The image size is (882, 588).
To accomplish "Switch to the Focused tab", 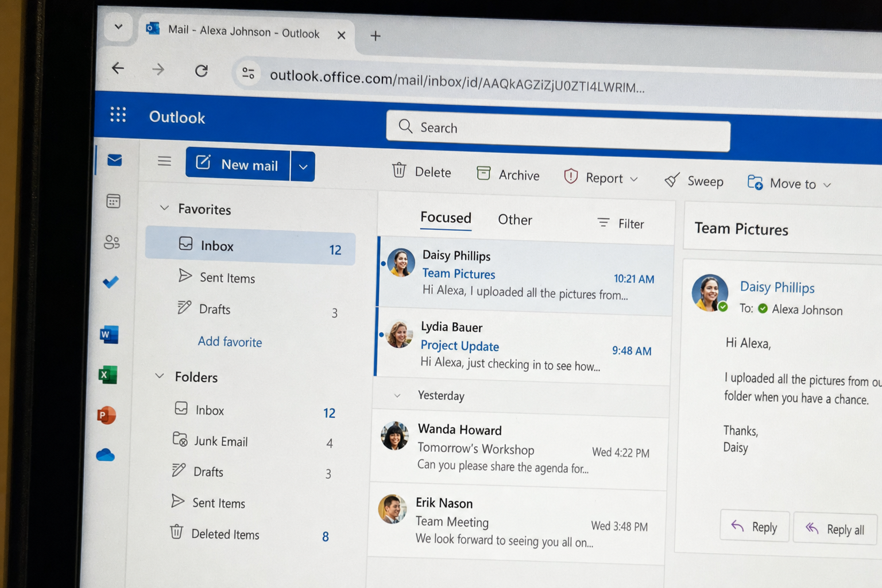I will click(446, 218).
